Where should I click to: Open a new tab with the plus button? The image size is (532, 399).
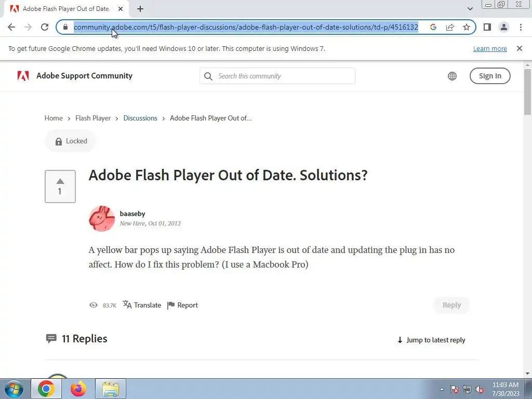pos(140,9)
